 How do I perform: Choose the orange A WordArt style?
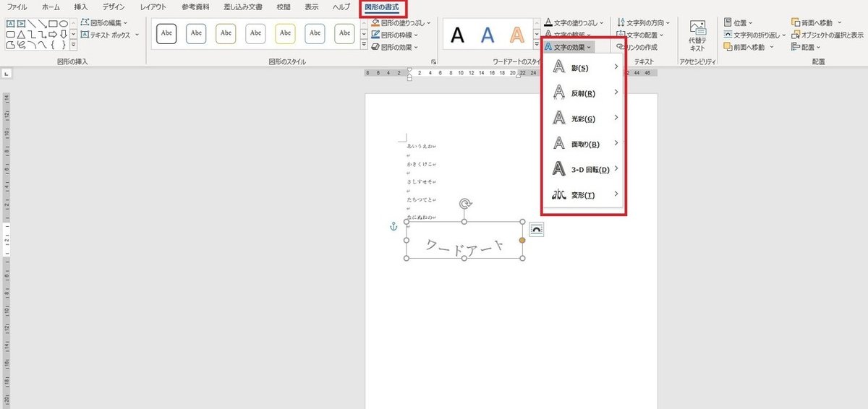pyautogui.click(x=516, y=35)
